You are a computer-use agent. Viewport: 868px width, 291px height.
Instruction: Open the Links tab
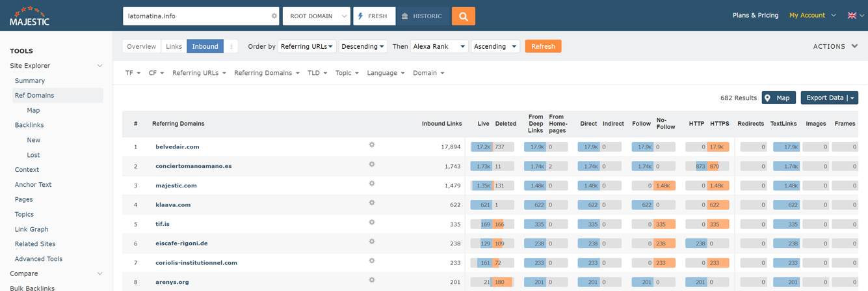pos(174,46)
